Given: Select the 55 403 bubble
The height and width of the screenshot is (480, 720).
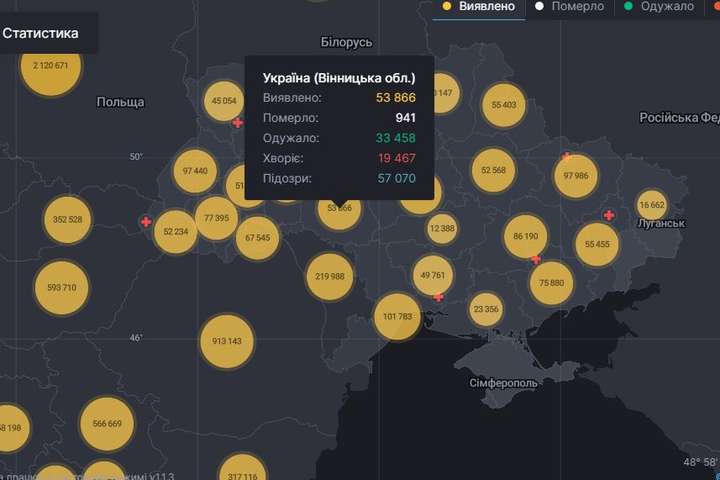Looking at the screenshot, I should (504, 105).
